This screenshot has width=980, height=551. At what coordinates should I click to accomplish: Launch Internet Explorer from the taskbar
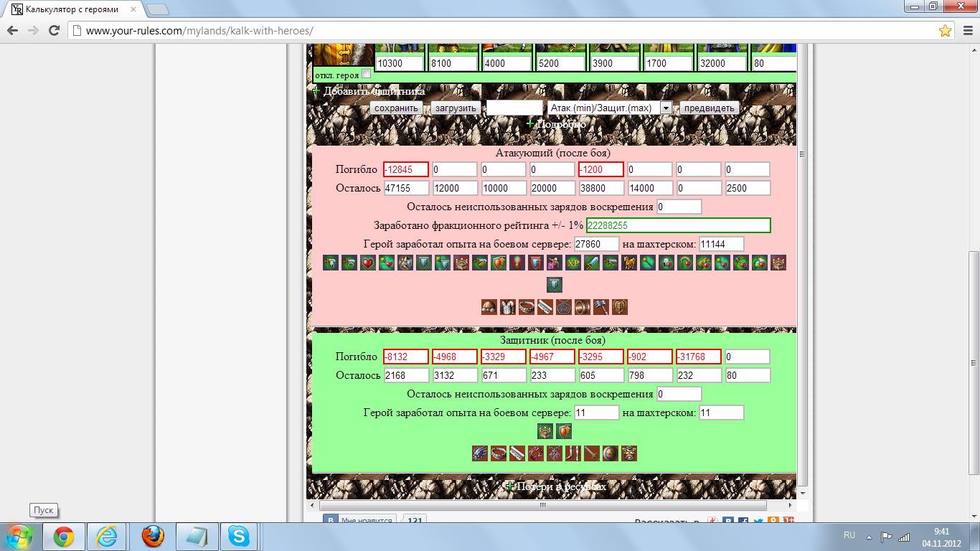pyautogui.click(x=107, y=537)
